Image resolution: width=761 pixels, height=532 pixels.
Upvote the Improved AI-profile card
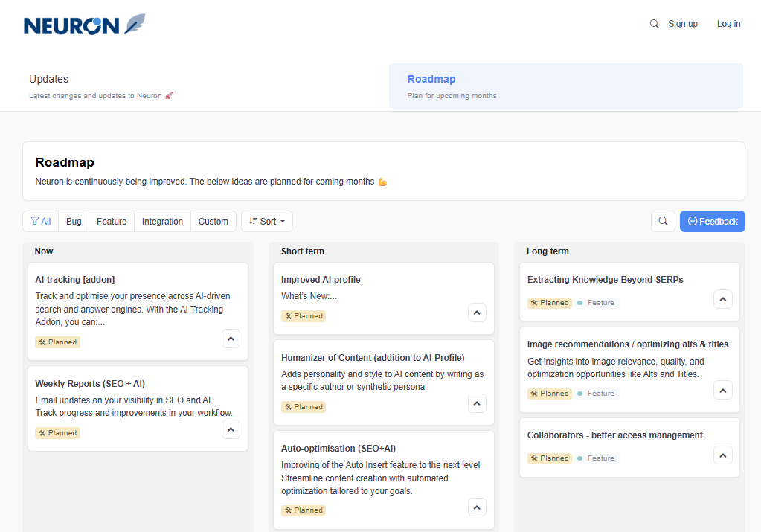477,313
